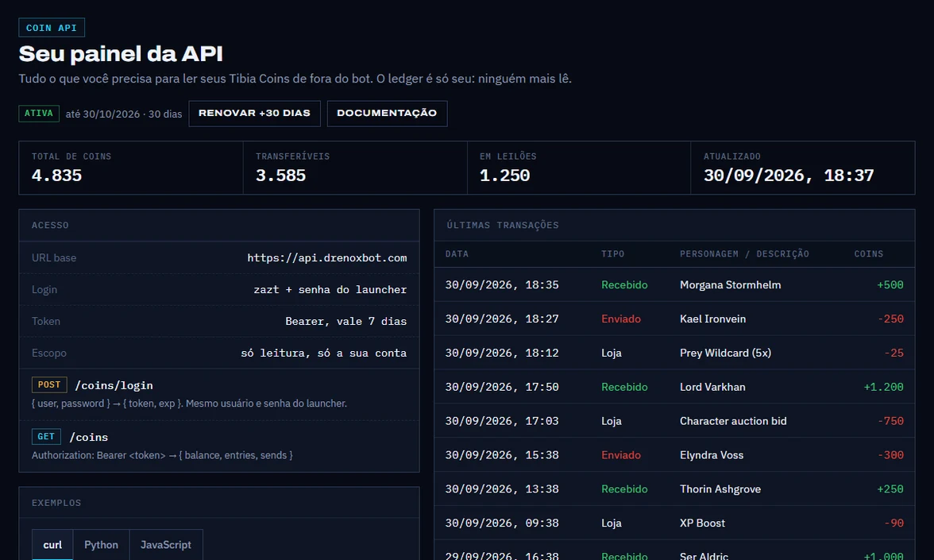Select the JavaScript examples tab
Screen dimensions: 934x560
pyautogui.click(x=165, y=545)
